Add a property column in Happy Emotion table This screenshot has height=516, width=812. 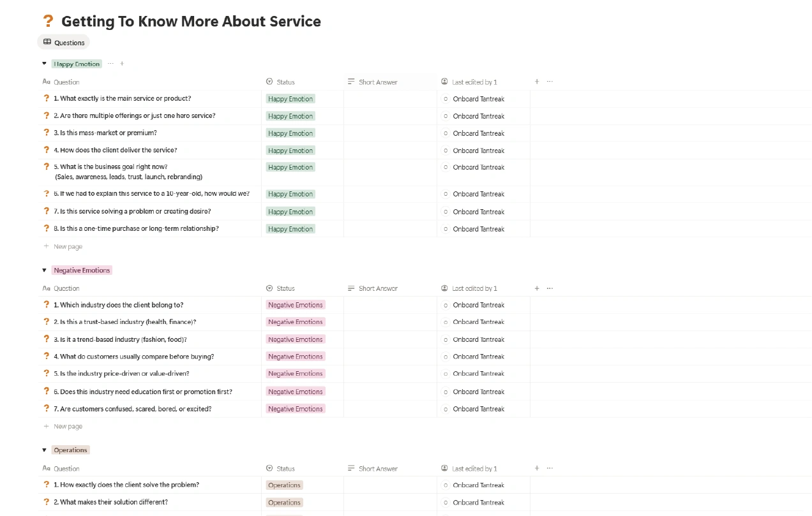point(537,82)
